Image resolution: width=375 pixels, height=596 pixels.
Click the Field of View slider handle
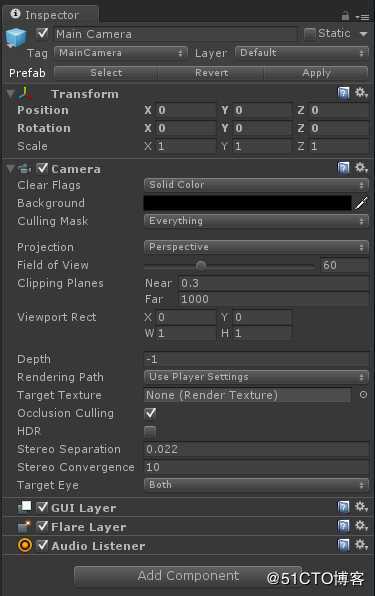tap(201, 265)
